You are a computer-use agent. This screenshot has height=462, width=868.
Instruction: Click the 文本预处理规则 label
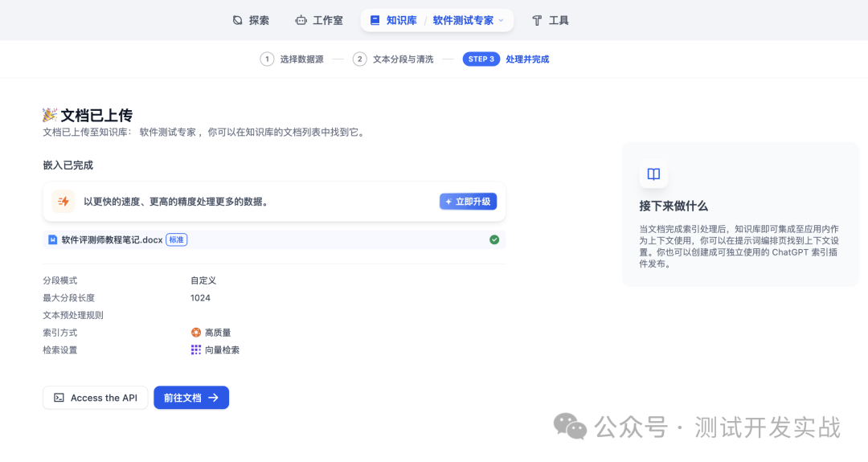73,316
